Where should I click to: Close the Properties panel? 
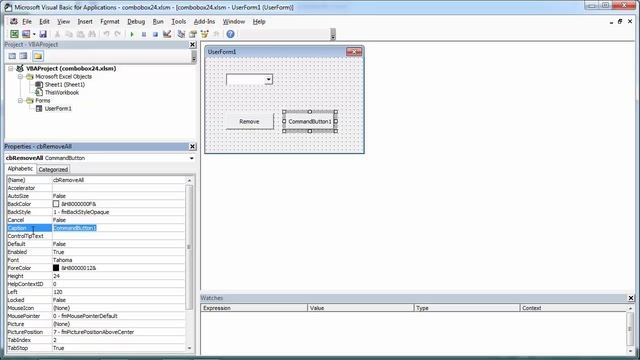click(193, 147)
